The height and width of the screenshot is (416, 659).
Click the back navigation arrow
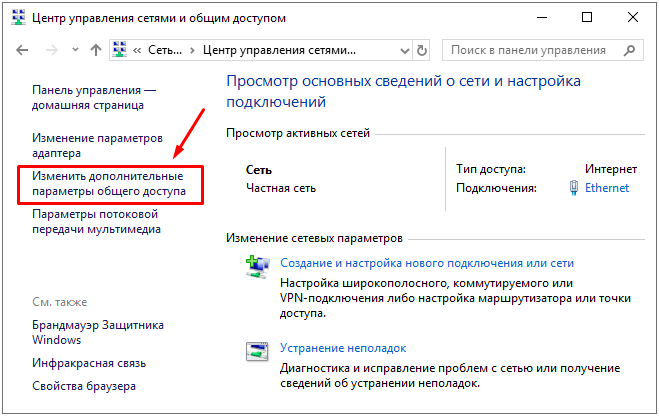point(22,50)
